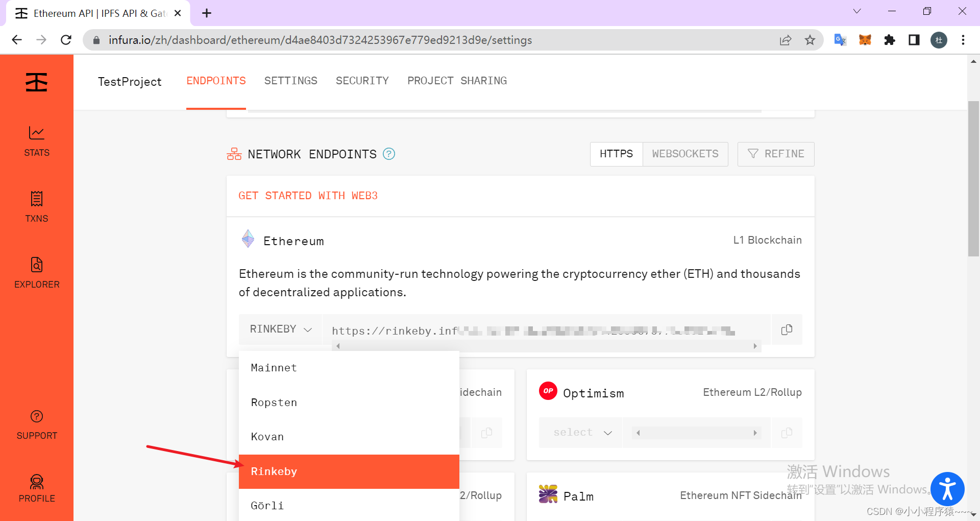Click Optimism URL scroll-left arrow
This screenshot has width=980, height=521.
pos(638,433)
